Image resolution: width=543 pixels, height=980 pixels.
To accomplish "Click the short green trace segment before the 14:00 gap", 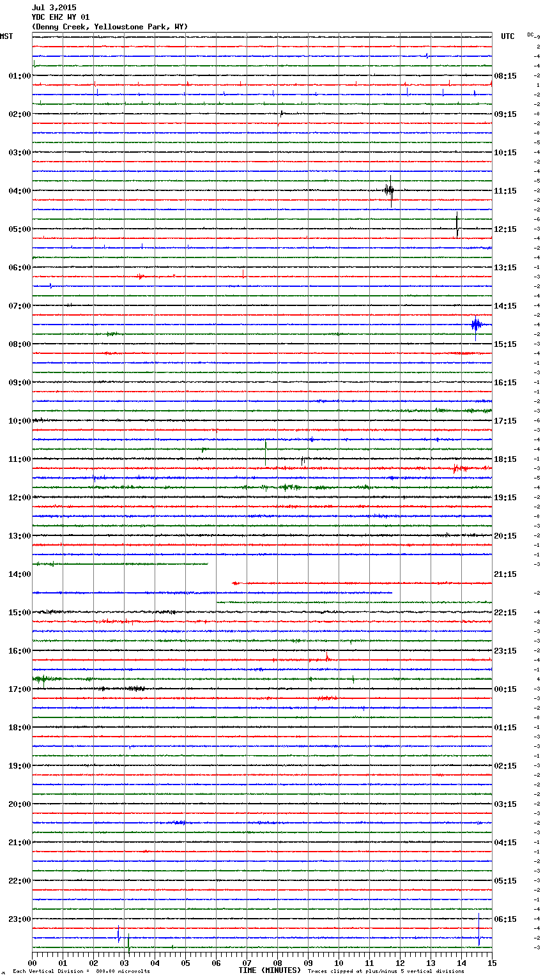I will pos(120,564).
